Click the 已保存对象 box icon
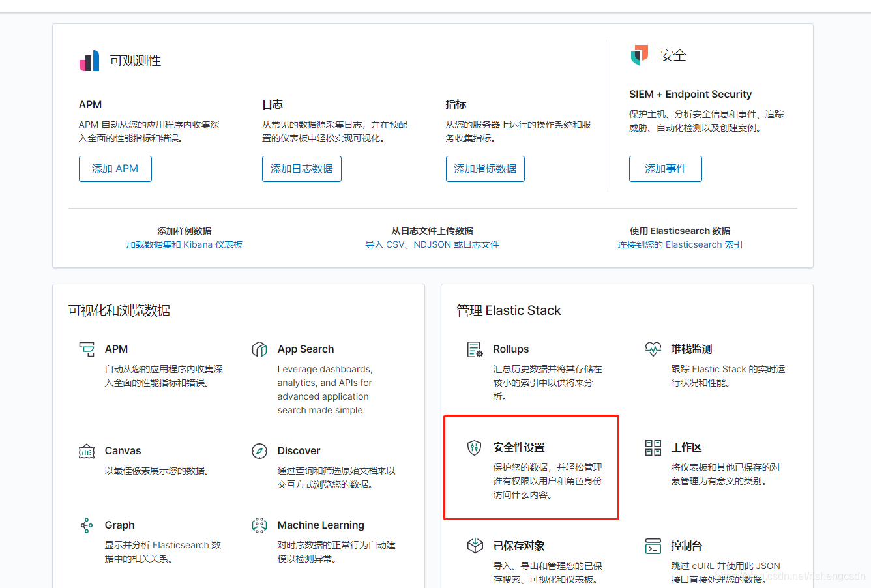This screenshot has height=588, width=871. coord(475,546)
